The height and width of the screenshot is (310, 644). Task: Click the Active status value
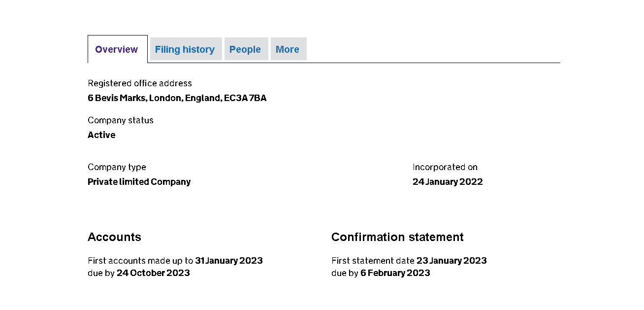[101, 135]
